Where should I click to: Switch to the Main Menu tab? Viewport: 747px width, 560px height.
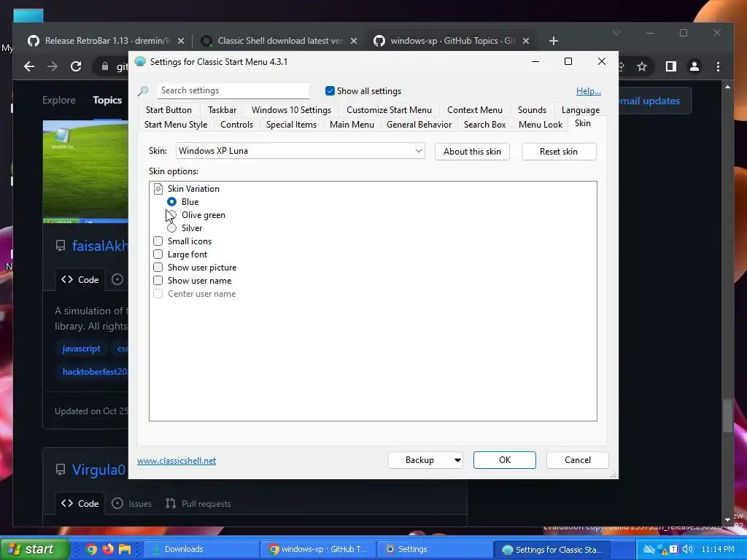click(352, 125)
